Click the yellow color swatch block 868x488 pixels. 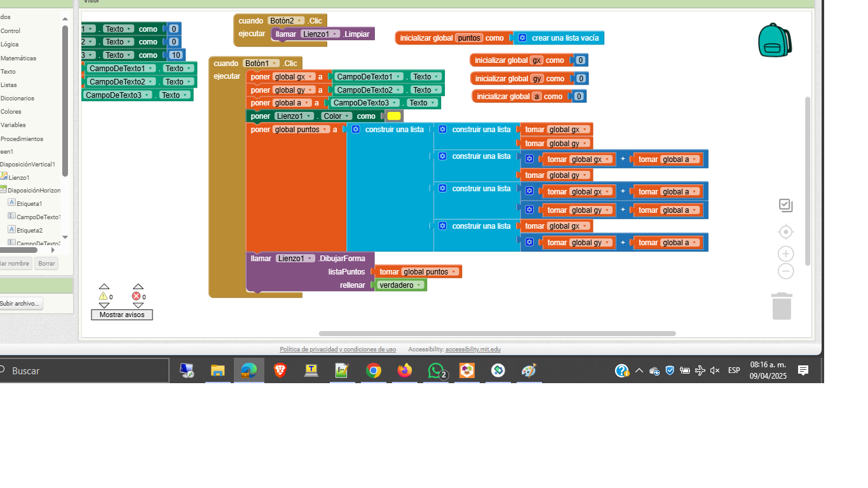point(394,116)
